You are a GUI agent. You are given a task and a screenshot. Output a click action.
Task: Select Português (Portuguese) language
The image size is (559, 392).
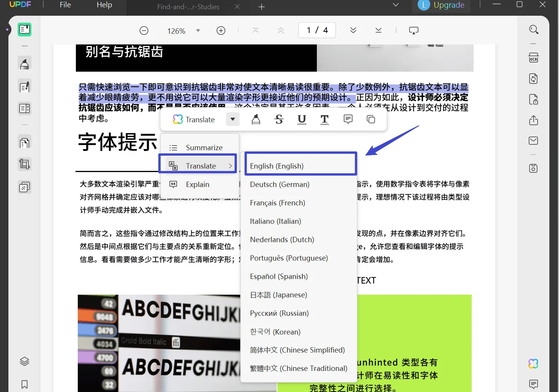pos(299,258)
